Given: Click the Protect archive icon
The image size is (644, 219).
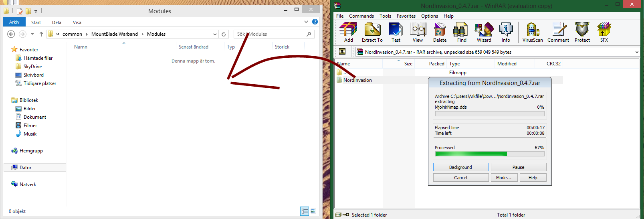Looking at the screenshot, I should pyautogui.click(x=582, y=32).
